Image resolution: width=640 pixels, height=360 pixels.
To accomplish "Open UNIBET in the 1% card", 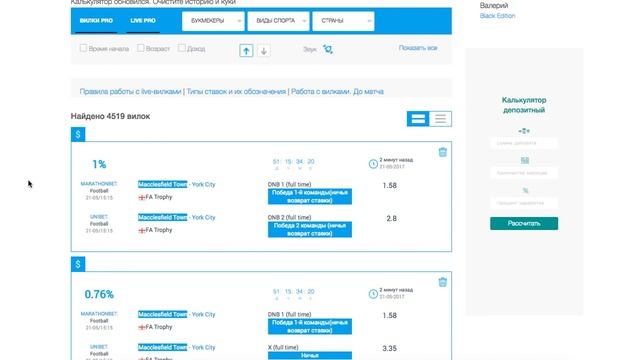I will pyautogui.click(x=99, y=217).
